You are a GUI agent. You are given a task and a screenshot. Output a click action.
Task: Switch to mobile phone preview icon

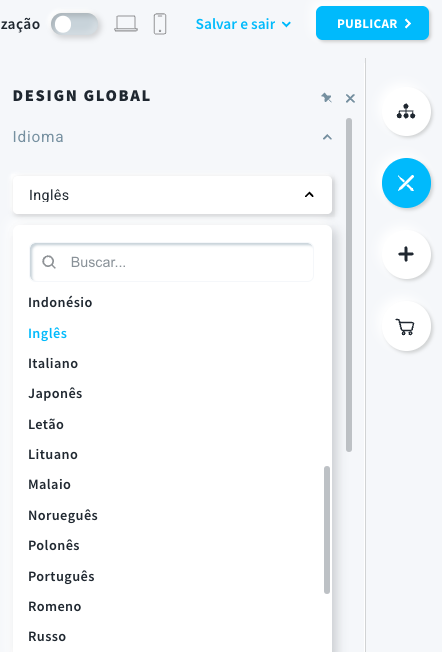[160, 24]
